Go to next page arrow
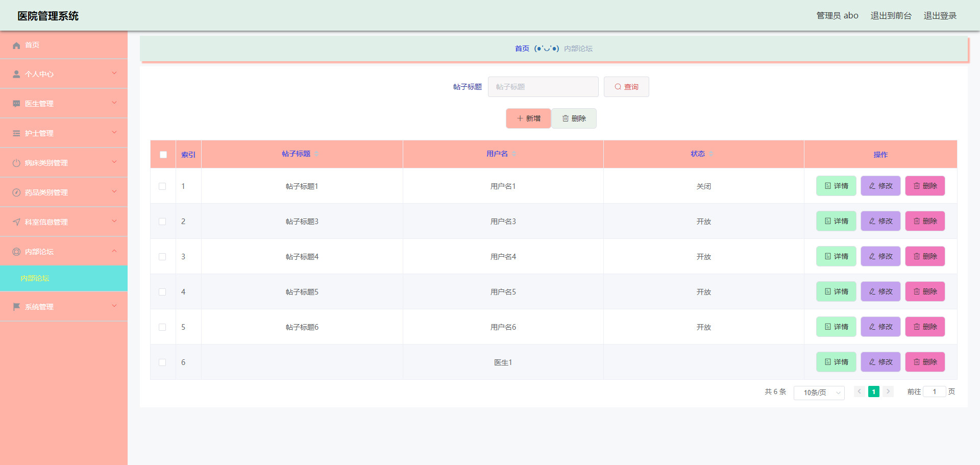This screenshot has height=465, width=980. (888, 391)
